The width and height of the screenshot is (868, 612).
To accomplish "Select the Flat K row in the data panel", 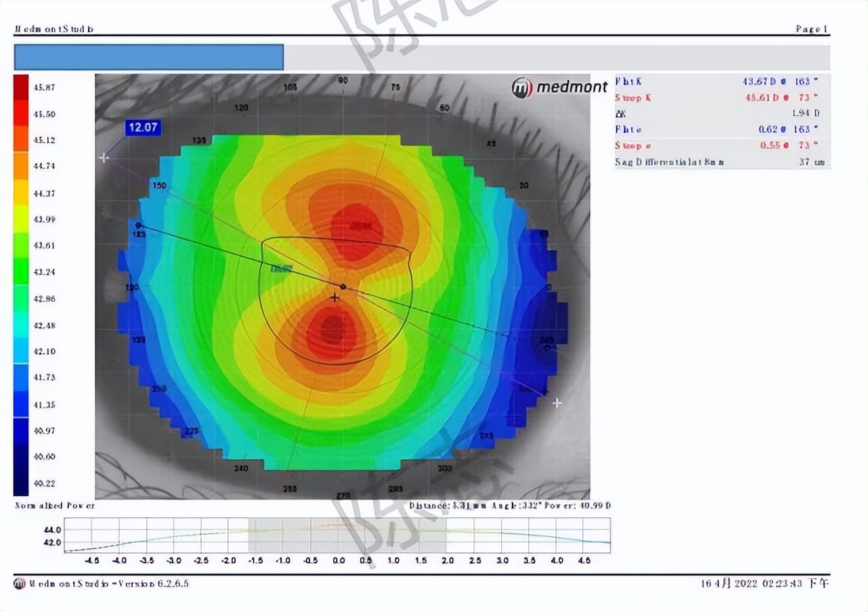I will point(722,81).
